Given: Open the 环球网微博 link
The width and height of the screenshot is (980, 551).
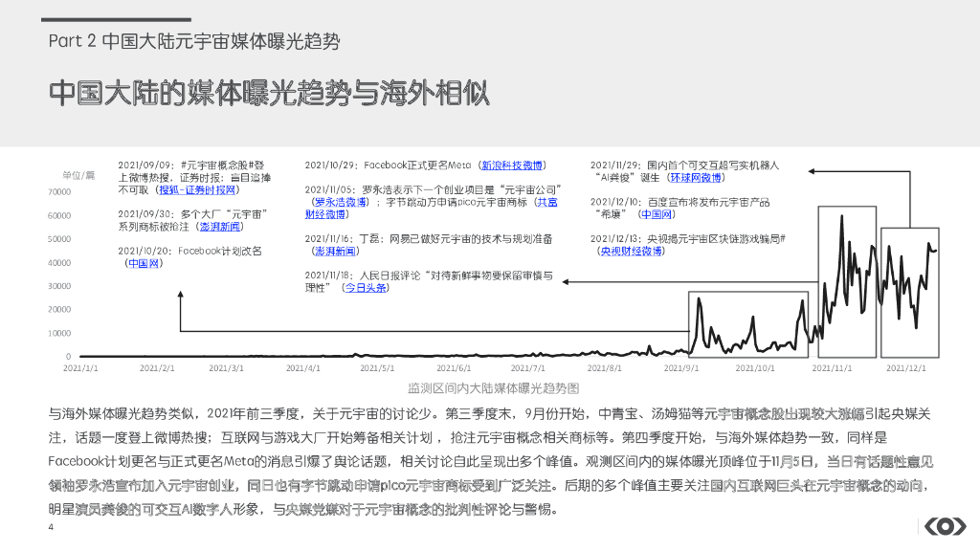Looking at the screenshot, I should [696, 178].
